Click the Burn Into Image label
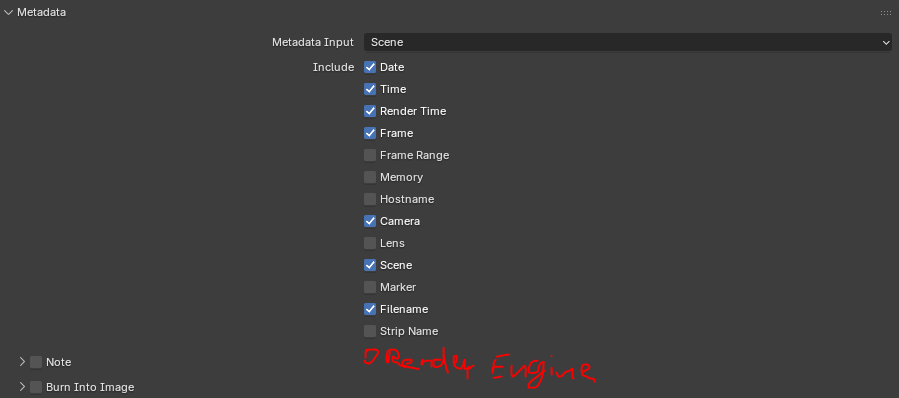Screen dimensions: 899x398 90,387
